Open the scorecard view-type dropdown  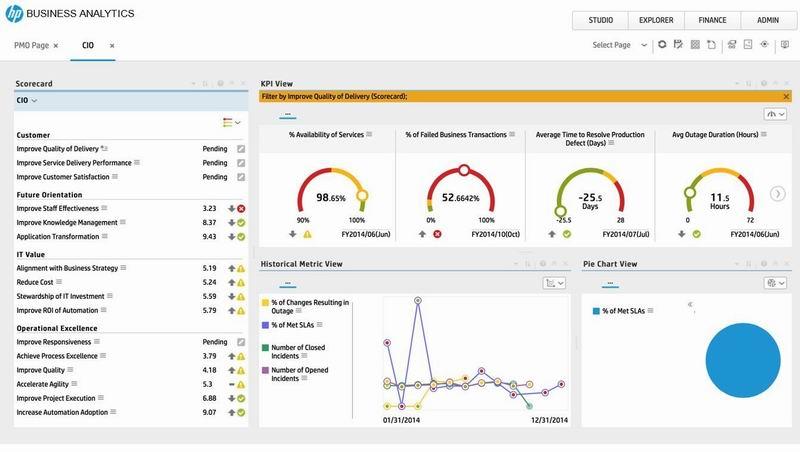tap(232, 122)
